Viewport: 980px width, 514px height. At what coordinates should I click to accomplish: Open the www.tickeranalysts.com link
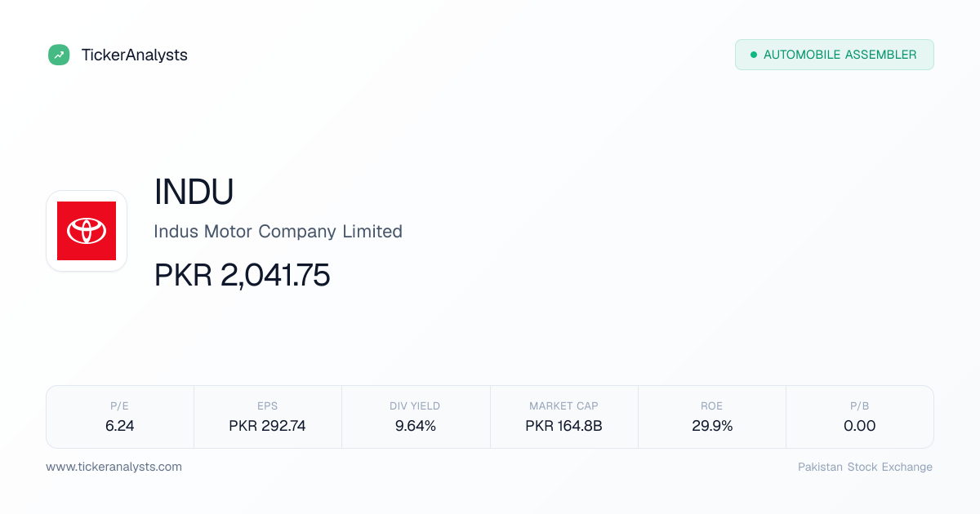(114, 467)
